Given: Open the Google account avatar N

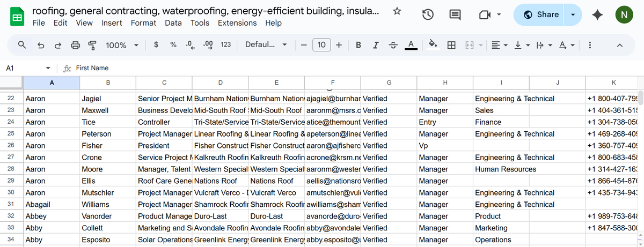Looking at the screenshot, I should click(x=624, y=15).
